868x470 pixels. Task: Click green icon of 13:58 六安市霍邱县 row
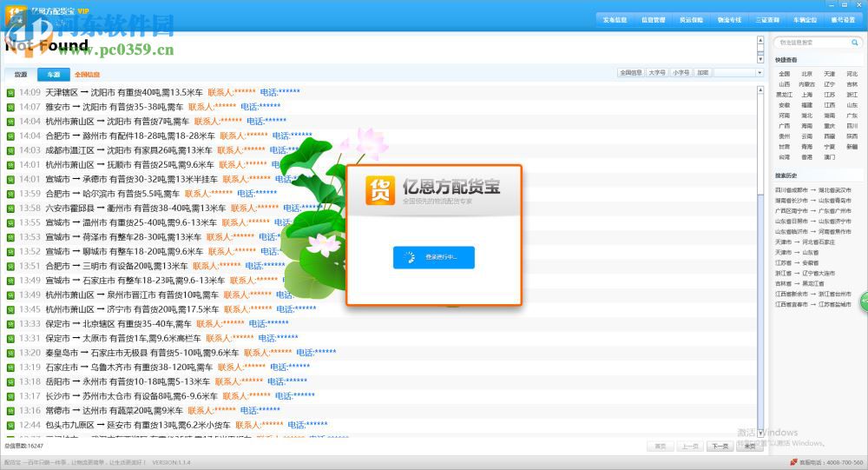tap(10, 209)
